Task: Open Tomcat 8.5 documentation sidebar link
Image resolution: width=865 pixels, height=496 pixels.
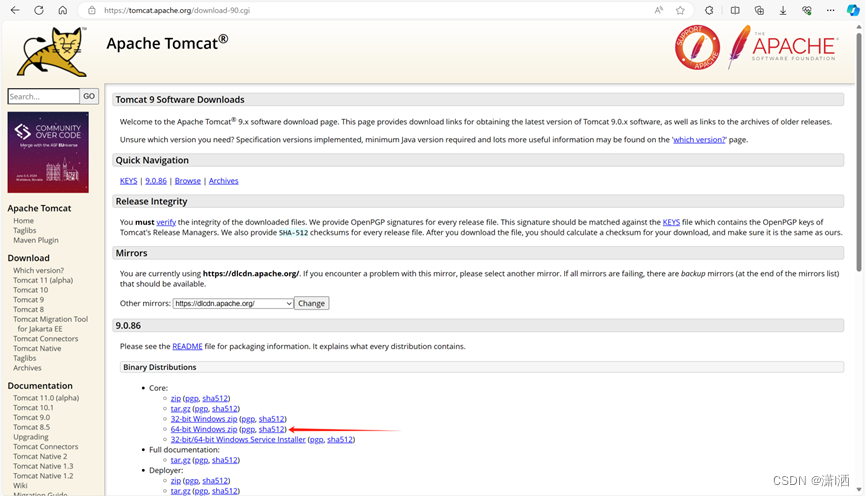Action: tap(31, 427)
